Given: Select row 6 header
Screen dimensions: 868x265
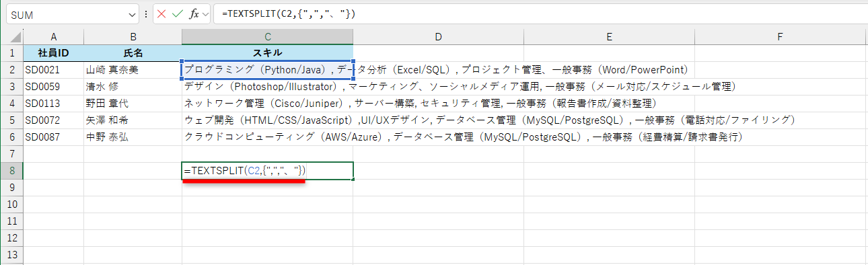Looking at the screenshot, I should [11, 137].
